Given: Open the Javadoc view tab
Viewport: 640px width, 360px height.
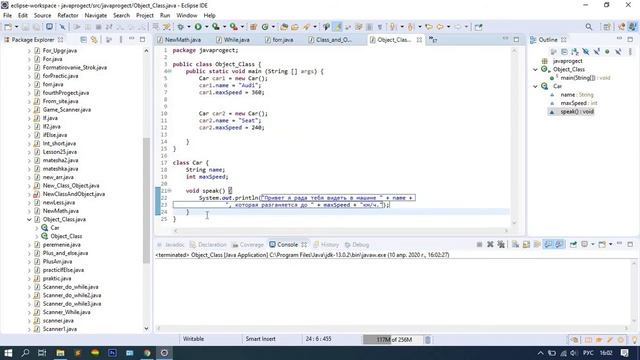Looking at the screenshot, I should (x=171, y=244).
